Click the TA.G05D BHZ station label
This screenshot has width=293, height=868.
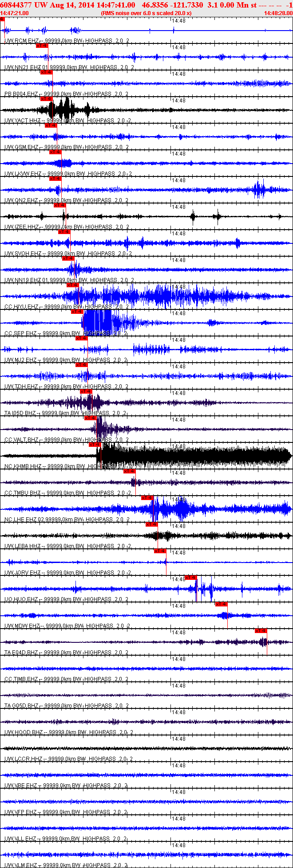tap(21, 706)
